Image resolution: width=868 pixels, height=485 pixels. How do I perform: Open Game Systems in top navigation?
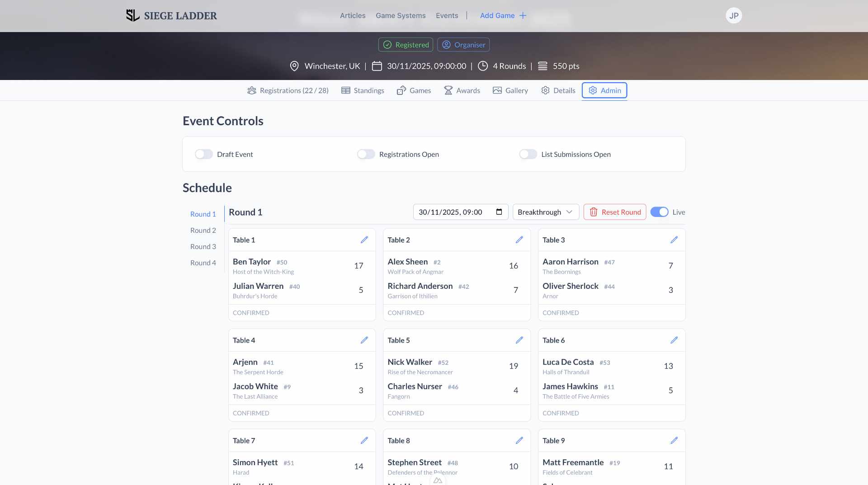coord(401,15)
